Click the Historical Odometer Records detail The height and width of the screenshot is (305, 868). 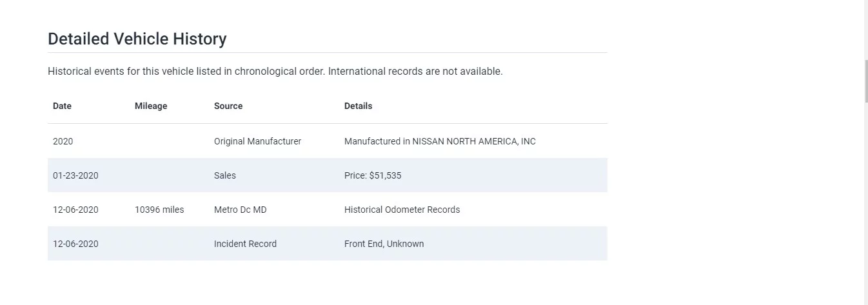coord(402,210)
